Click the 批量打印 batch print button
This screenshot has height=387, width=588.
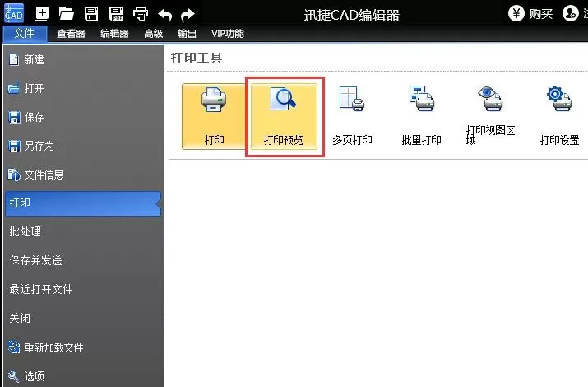421,116
